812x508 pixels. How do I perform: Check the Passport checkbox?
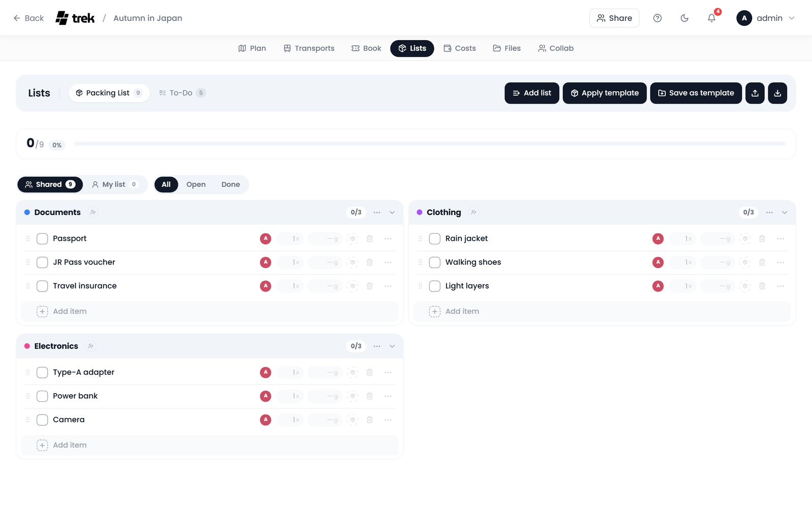[42, 239]
